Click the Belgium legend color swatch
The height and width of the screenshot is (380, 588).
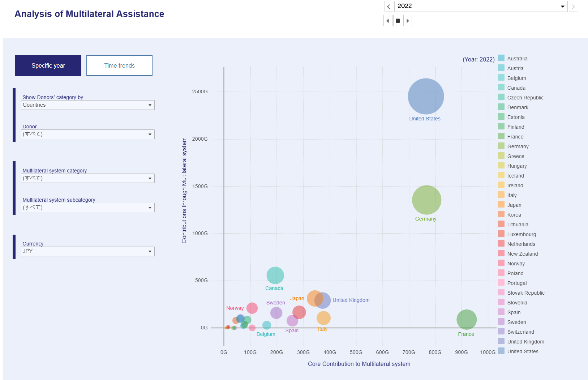coord(501,77)
